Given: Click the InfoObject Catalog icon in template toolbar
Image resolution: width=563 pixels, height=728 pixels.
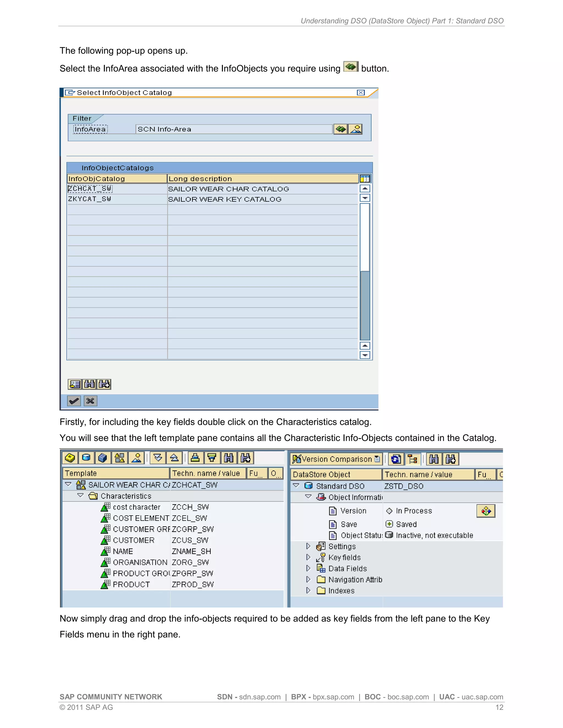Looking at the screenshot, I should [120, 458].
